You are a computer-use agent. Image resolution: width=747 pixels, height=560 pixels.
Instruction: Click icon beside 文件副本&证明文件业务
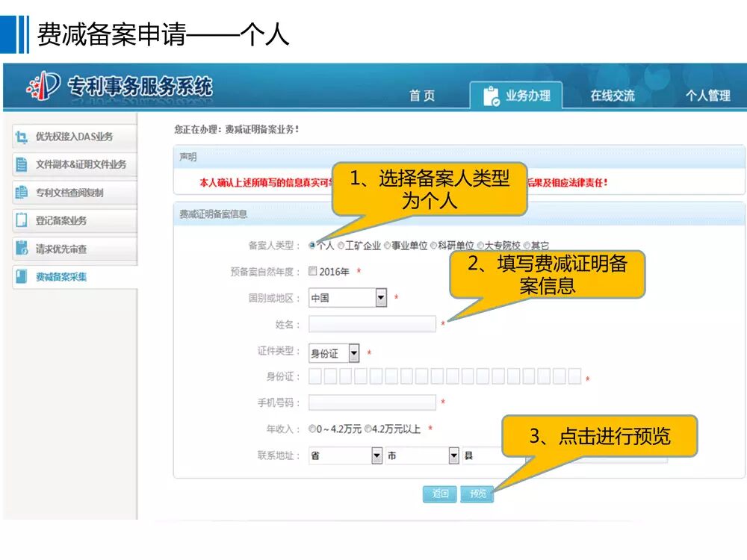(21, 165)
